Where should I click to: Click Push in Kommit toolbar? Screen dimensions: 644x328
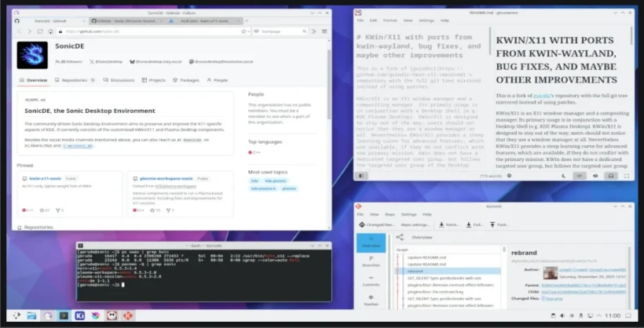point(499,224)
